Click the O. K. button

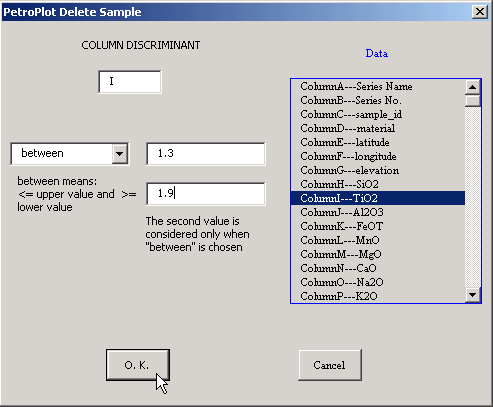pyautogui.click(x=138, y=365)
